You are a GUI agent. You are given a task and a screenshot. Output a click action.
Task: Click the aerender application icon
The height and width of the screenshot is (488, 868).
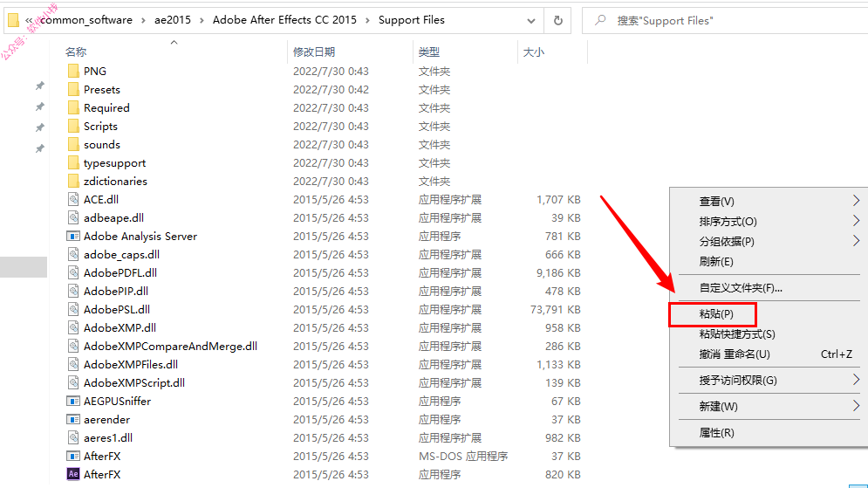pos(73,419)
